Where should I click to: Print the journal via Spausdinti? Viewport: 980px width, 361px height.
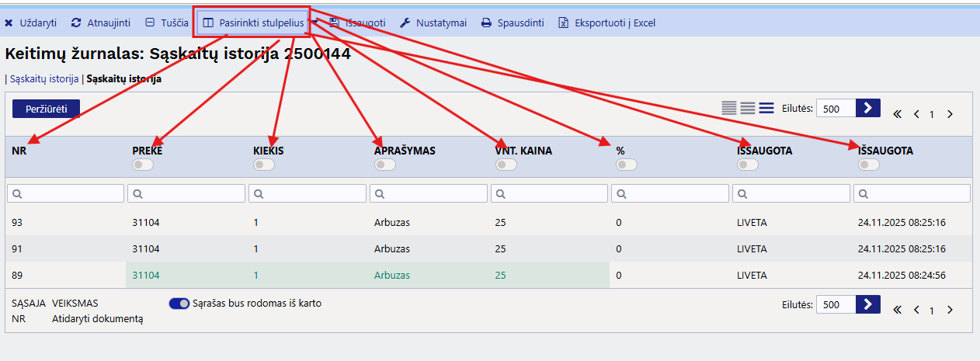[513, 23]
